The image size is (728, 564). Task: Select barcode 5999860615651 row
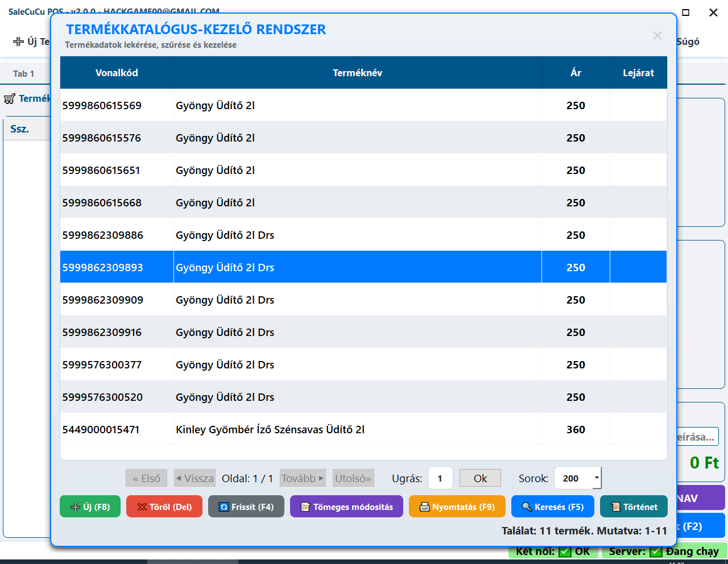363,170
